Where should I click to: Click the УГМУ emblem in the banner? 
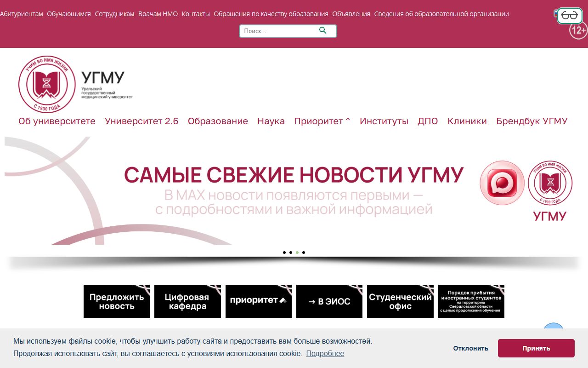(x=550, y=183)
